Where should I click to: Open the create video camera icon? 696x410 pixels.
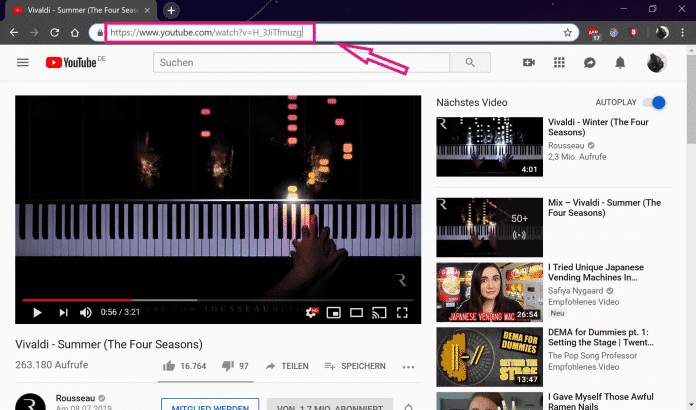tap(529, 63)
